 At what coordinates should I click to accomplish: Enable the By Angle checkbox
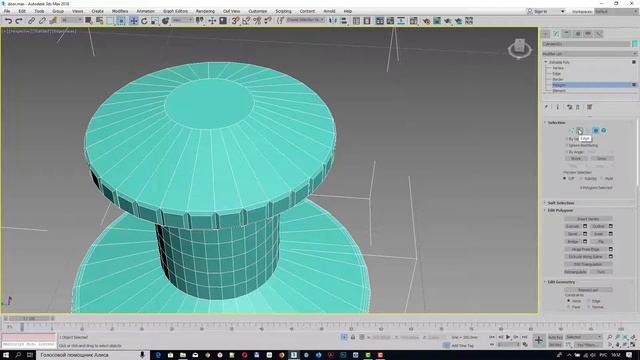pyautogui.click(x=567, y=152)
